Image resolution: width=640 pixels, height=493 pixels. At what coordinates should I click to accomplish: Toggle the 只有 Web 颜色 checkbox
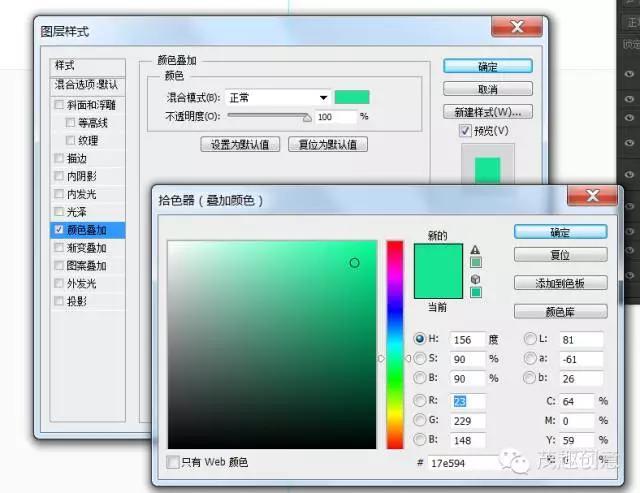pyautogui.click(x=173, y=462)
